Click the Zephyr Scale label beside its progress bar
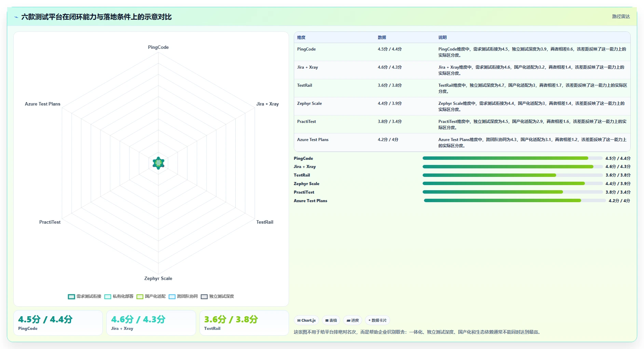Image resolution: width=644 pixels, height=349 pixels. (x=306, y=184)
